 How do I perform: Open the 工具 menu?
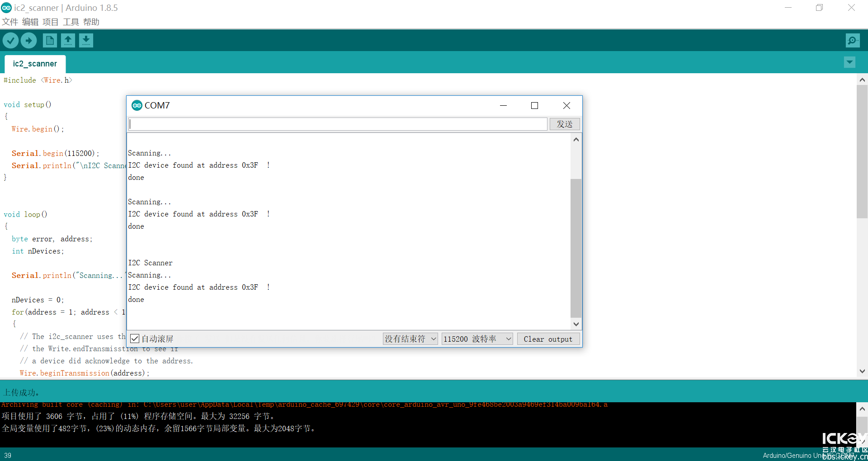pyautogui.click(x=71, y=22)
